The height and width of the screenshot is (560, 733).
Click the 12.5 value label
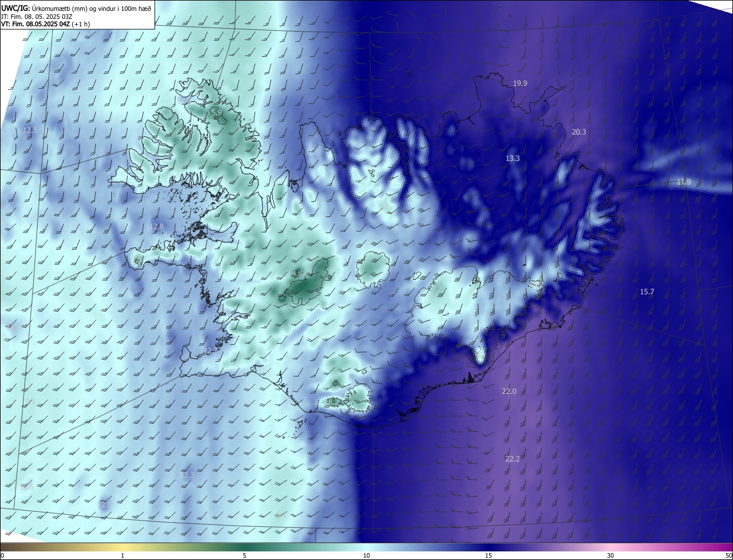click(30, 131)
